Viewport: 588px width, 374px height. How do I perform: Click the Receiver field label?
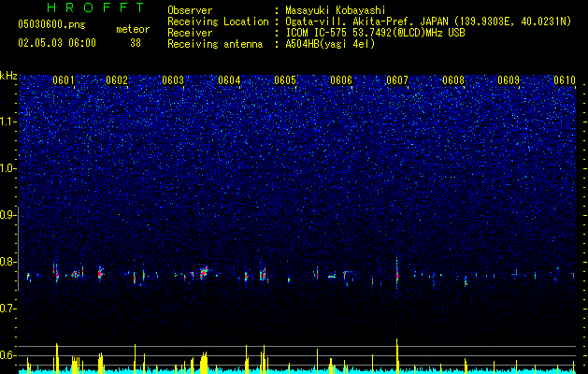[x=190, y=33]
